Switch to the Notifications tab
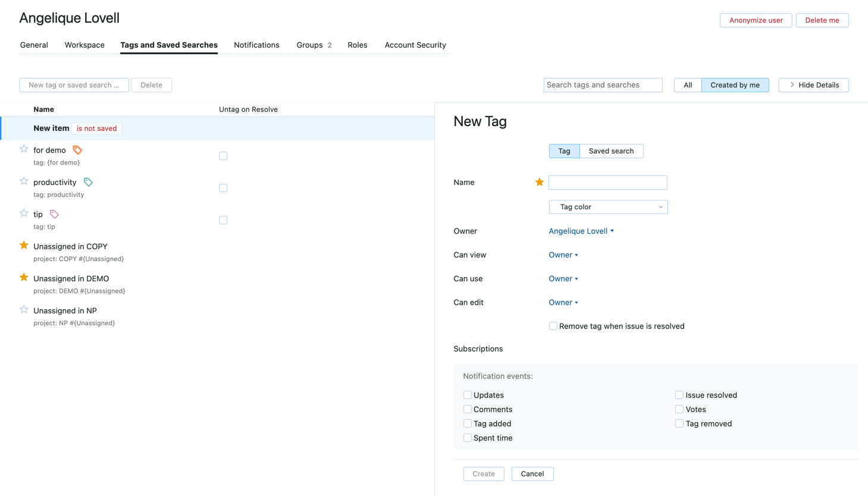 (256, 45)
